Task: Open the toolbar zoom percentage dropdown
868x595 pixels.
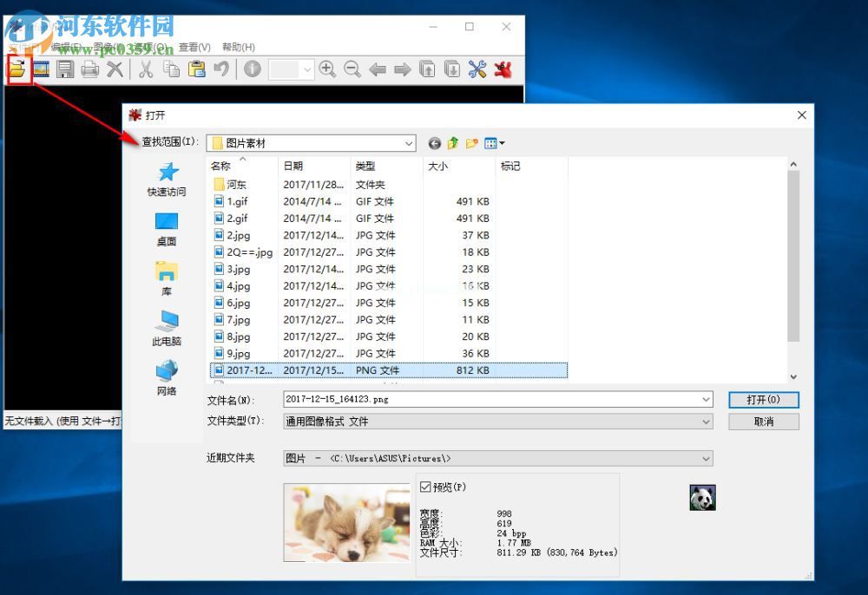Action: (x=308, y=69)
